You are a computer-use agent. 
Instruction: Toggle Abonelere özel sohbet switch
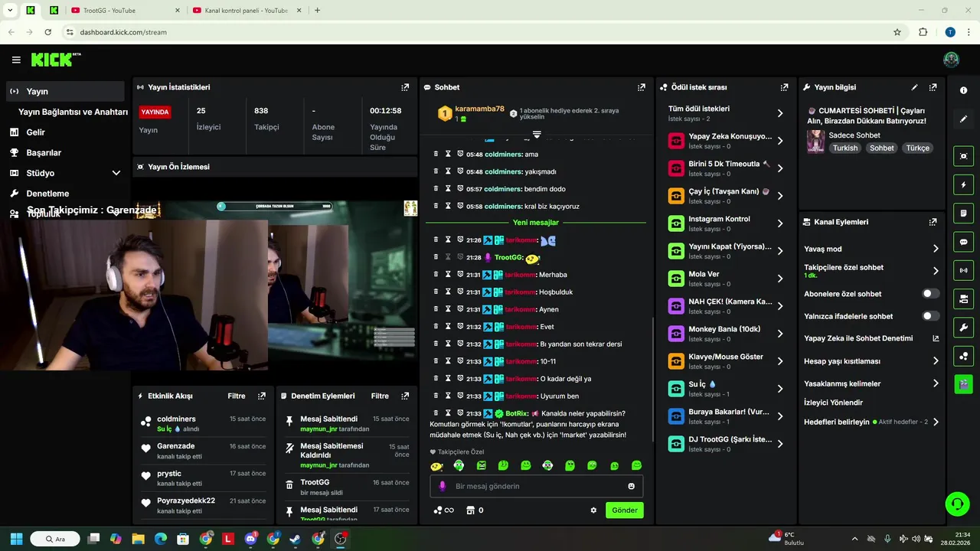pos(930,294)
